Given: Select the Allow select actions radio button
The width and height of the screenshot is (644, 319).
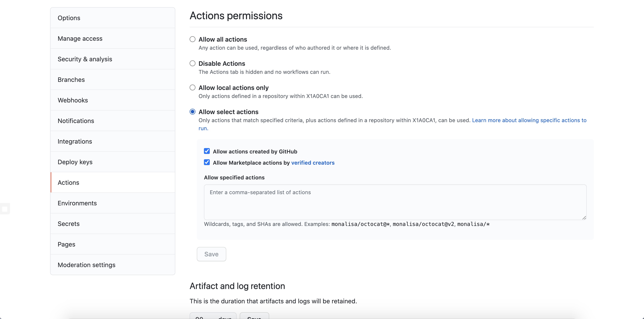Looking at the screenshot, I should tap(192, 112).
